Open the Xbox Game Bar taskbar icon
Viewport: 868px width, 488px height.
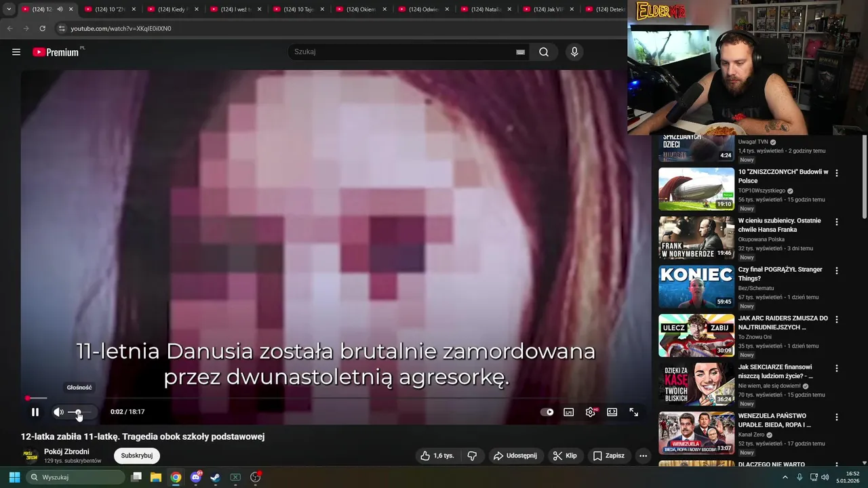235,477
